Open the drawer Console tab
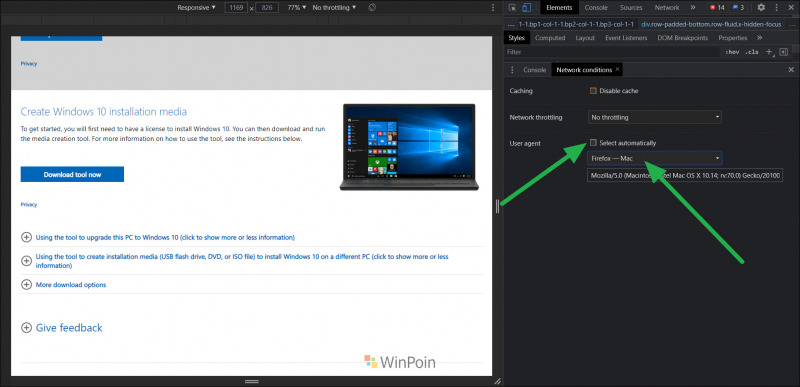 [x=535, y=70]
